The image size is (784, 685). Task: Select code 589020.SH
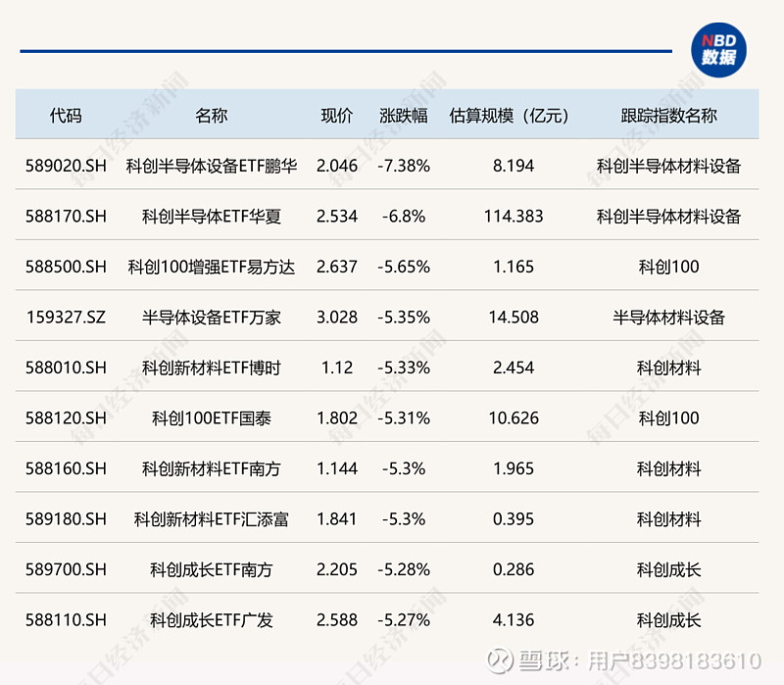click(x=66, y=166)
